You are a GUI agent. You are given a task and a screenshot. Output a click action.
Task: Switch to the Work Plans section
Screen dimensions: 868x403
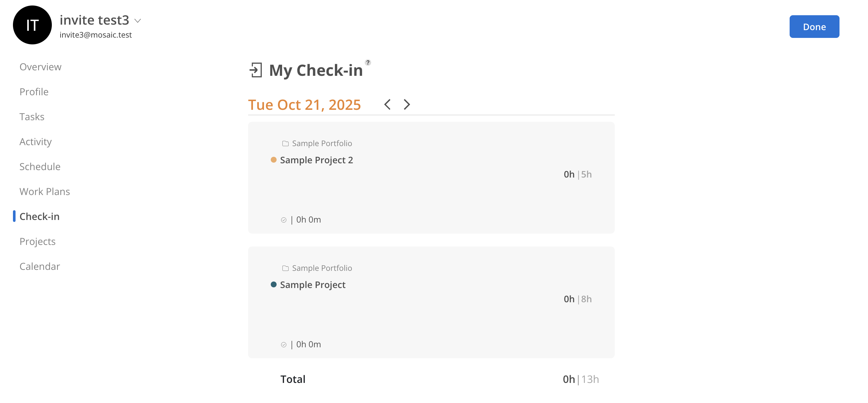[45, 191]
